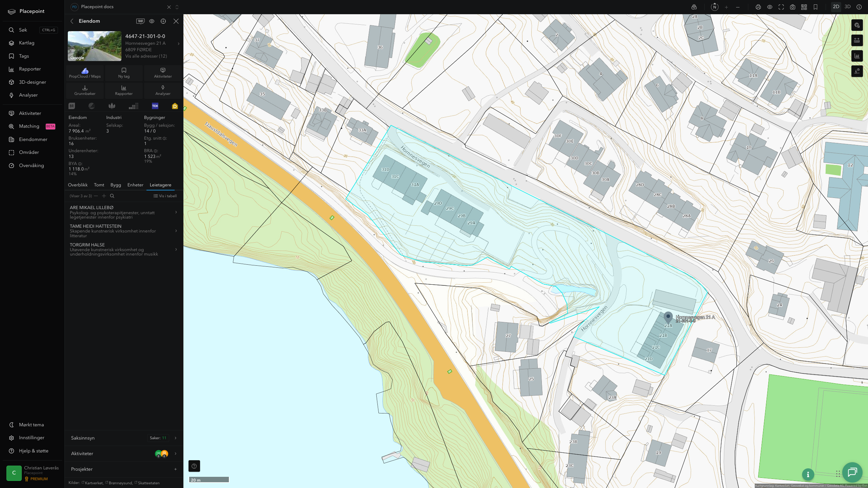
Task: Expand list using the plus icon by Viser 3 av 3
Action: [x=104, y=196]
